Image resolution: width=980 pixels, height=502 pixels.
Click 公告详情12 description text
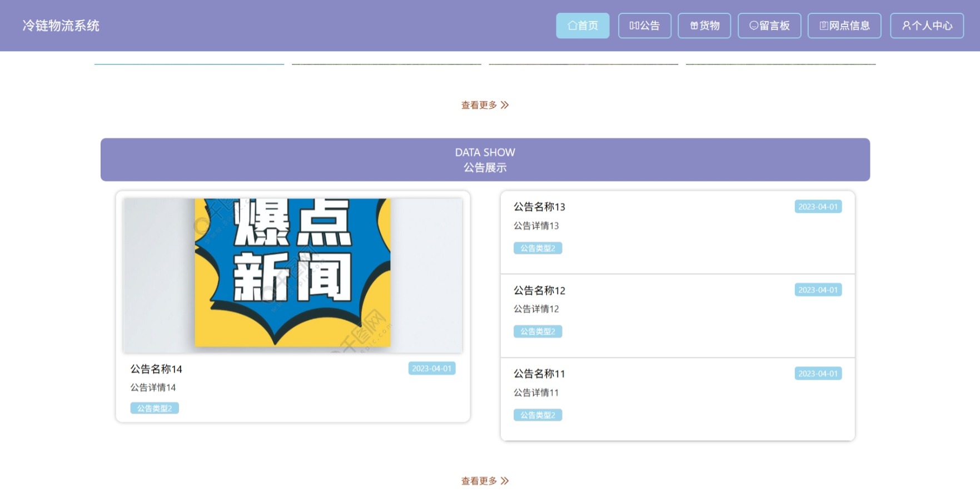coord(536,309)
